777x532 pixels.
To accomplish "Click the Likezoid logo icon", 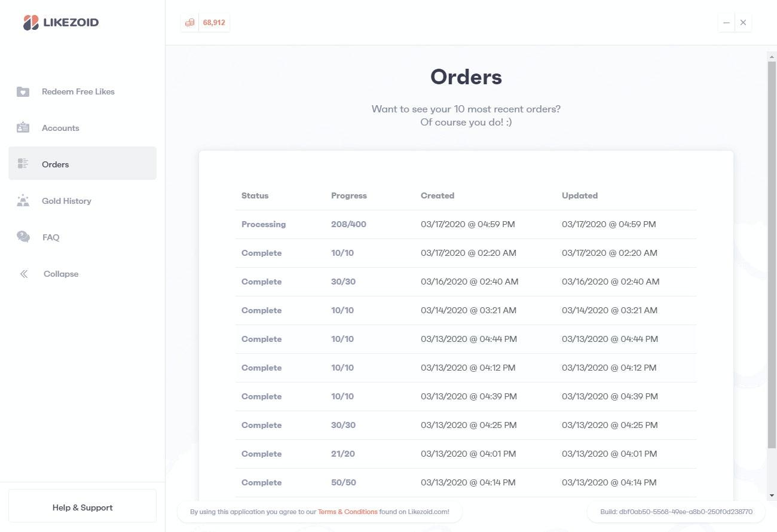I will 31,23.
